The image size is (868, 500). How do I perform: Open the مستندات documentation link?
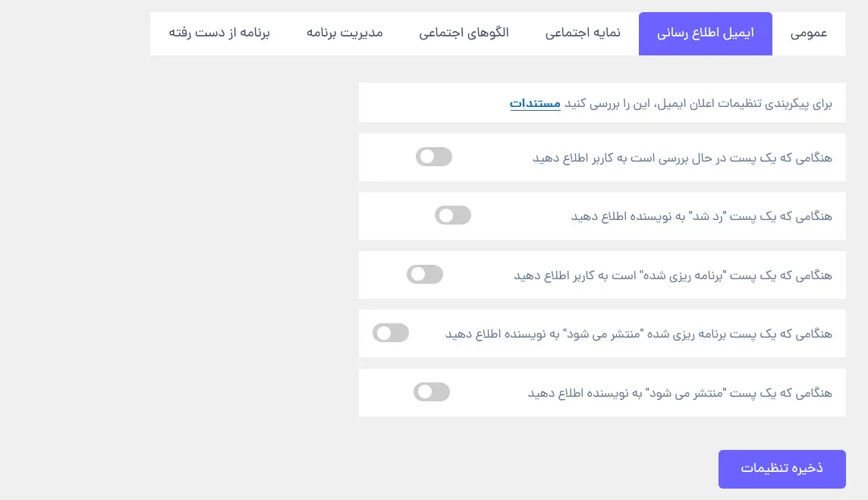click(535, 103)
